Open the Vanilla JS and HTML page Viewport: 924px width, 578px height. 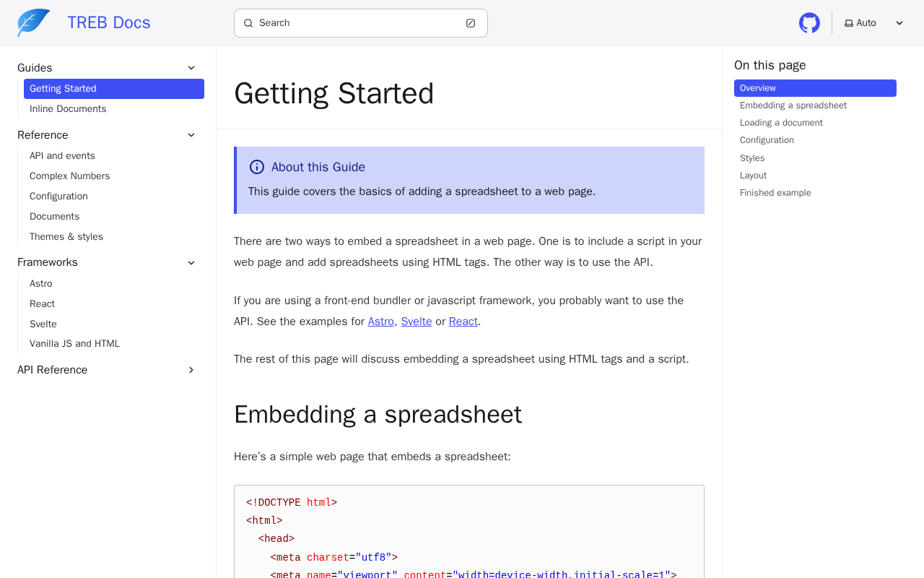(x=75, y=344)
